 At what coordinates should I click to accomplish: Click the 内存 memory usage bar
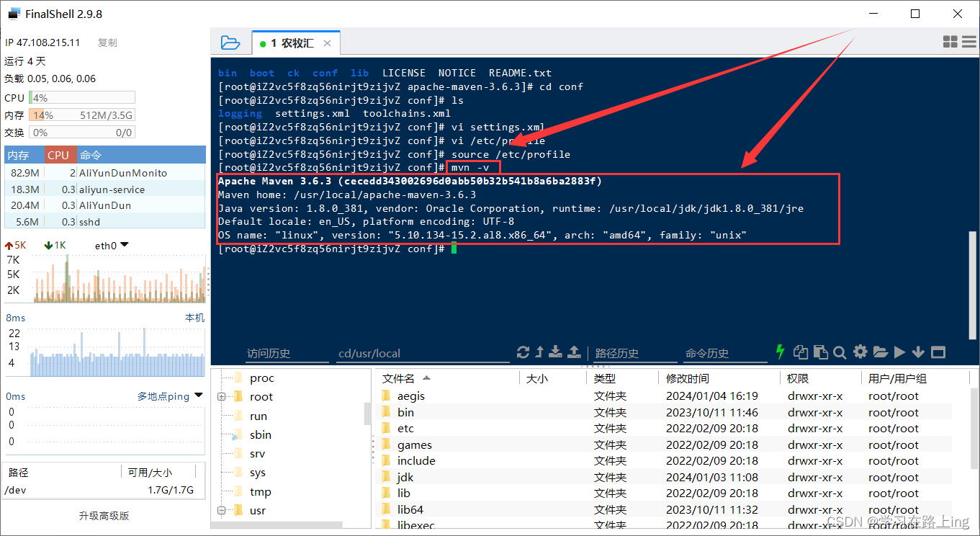click(82, 115)
